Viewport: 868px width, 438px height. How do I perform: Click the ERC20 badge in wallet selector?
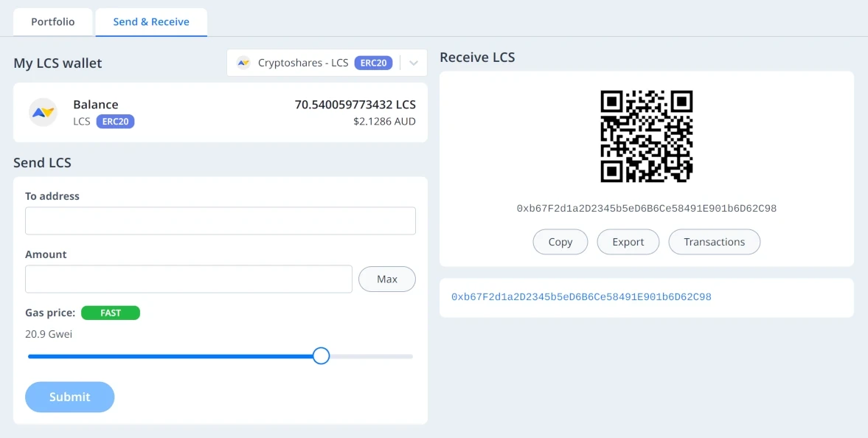pos(373,63)
